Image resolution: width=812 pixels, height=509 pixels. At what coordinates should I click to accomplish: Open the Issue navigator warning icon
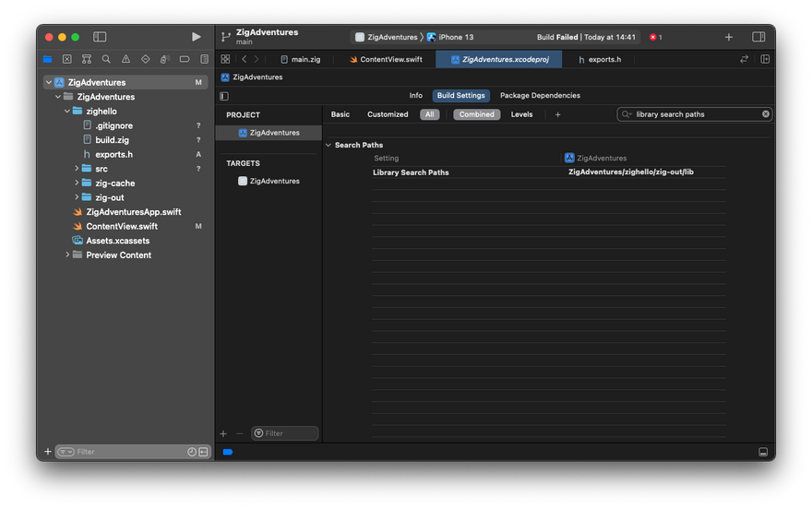pos(125,59)
